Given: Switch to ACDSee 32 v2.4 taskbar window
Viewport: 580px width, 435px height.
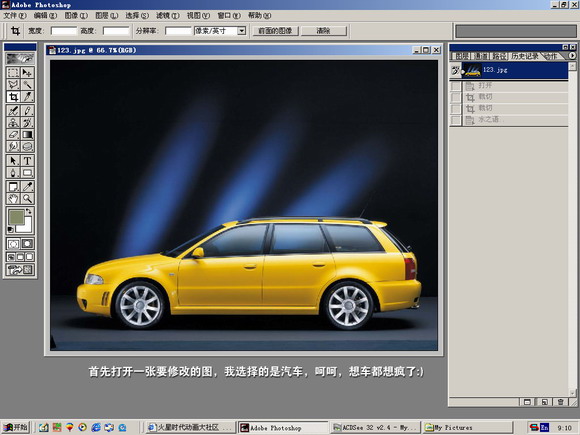Looking at the screenshot, I should coord(375,428).
